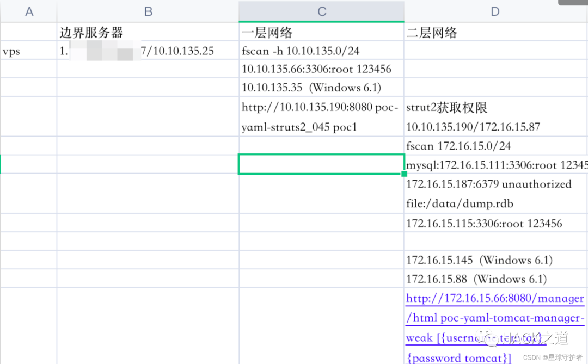Select column A header
Screen dimensions: 588x364
[x=28, y=11]
